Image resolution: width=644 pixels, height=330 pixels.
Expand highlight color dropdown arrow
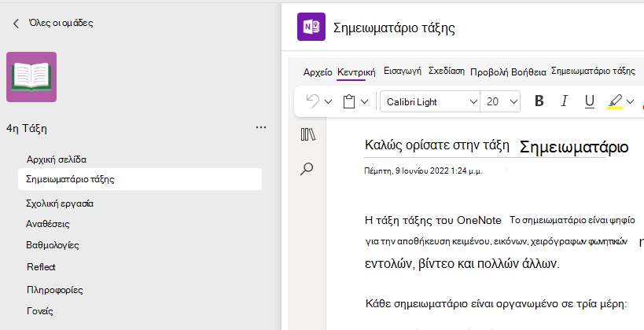click(630, 101)
